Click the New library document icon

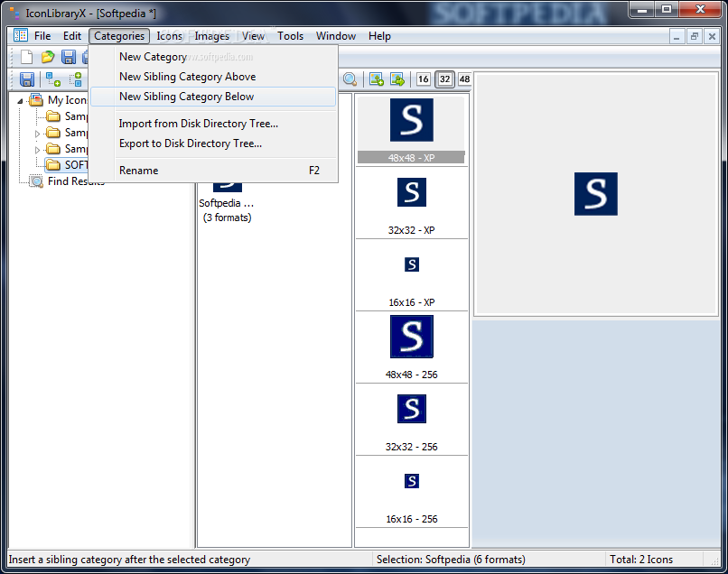(26, 57)
